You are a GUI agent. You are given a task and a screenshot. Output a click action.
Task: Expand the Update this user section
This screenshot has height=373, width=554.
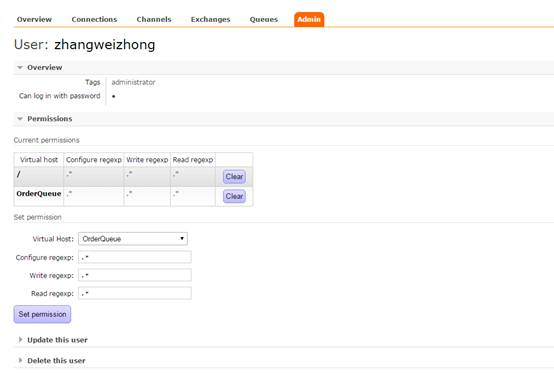pos(57,340)
